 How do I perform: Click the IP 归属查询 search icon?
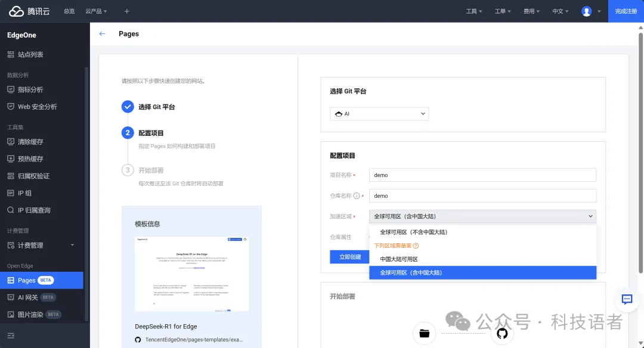pos(11,210)
